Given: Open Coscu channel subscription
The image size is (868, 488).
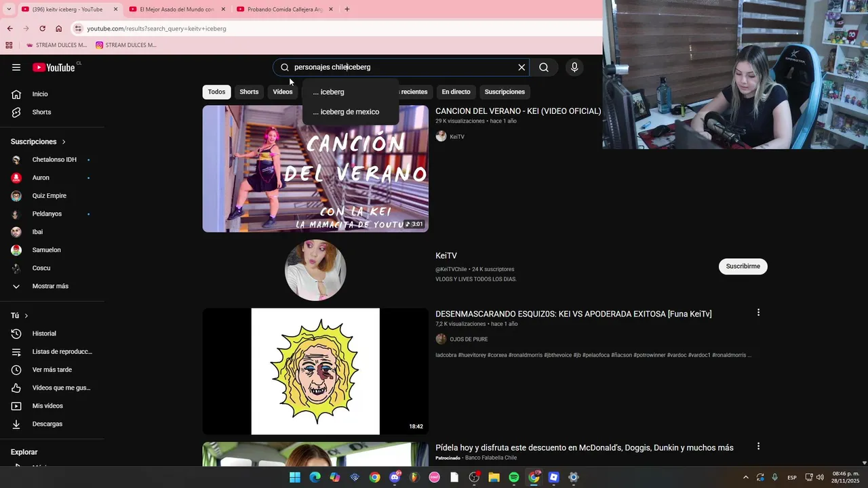Looking at the screenshot, I should [x=52, y=268].
